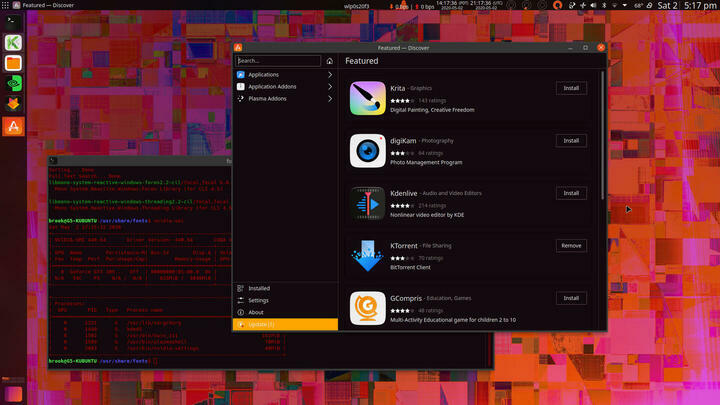This screenshot has width=720, height=405.
Task: Open the digiKam camera icon
Action: tap(367, 151)
